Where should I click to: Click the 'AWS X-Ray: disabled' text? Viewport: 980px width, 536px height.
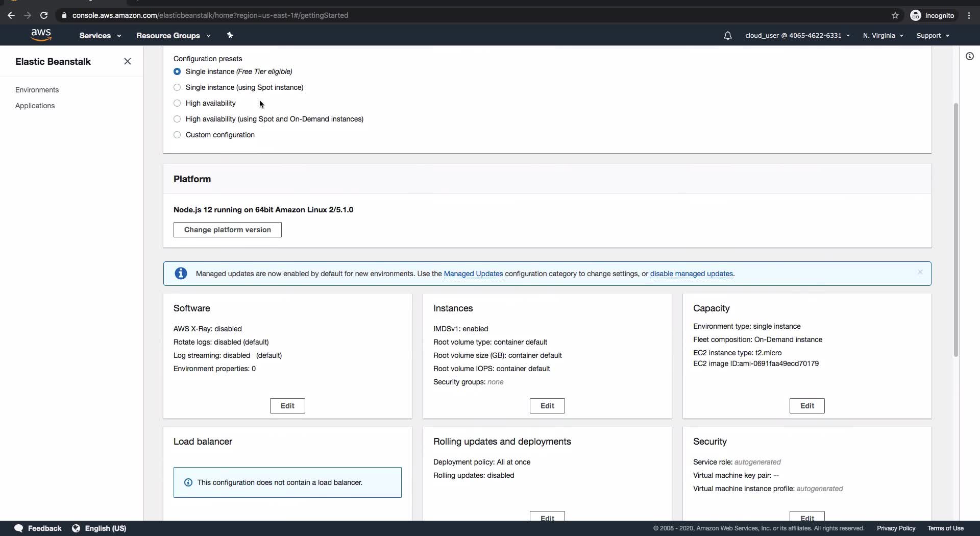coord(208,329)
